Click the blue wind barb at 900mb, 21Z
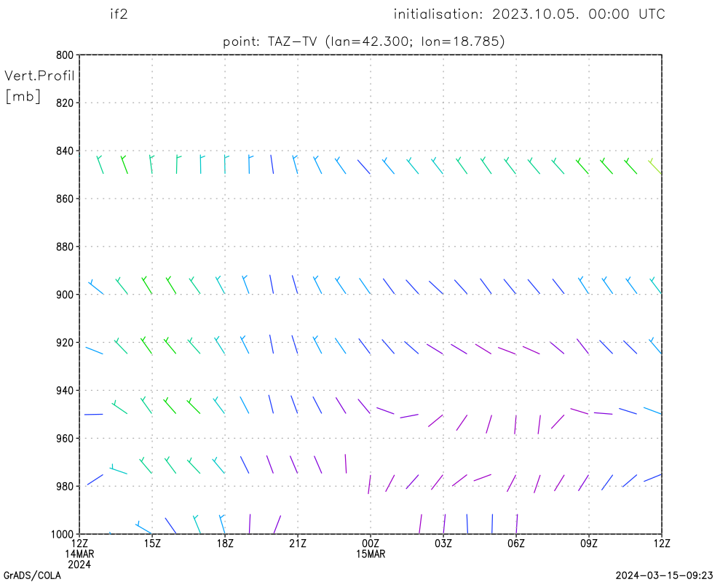Screen dimensions: 728x582 295,284
